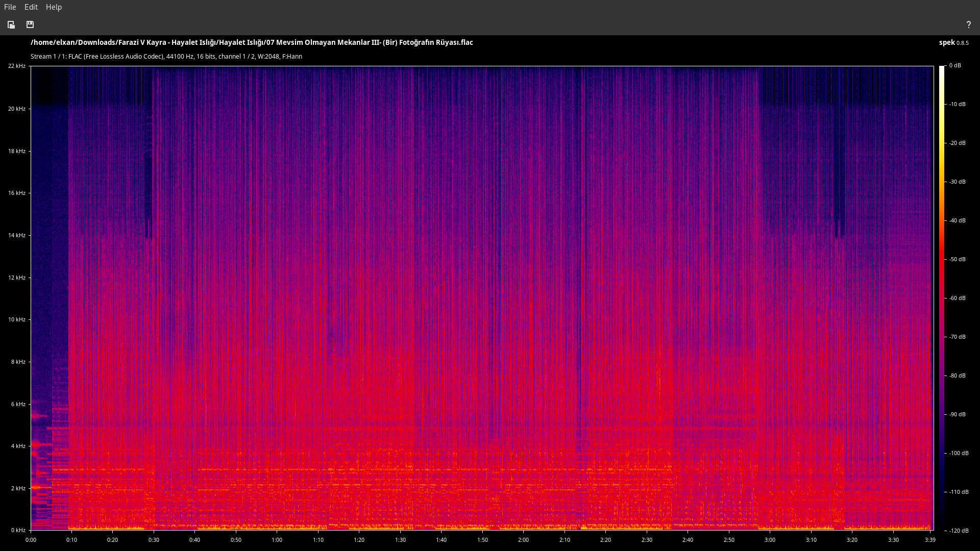
Task: Open the Edit menu
Action: pyautogui.click(x=31, y=7)
